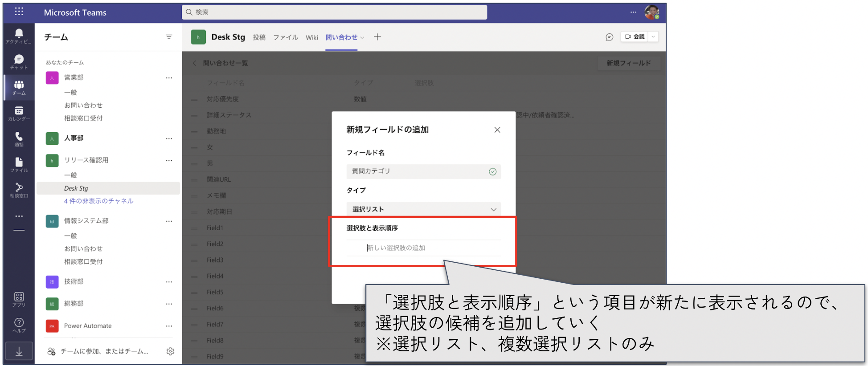The image size is (868, 366).
Task: Open the タイプ dropdown showing 選択リスト
Action: point(424,209)
